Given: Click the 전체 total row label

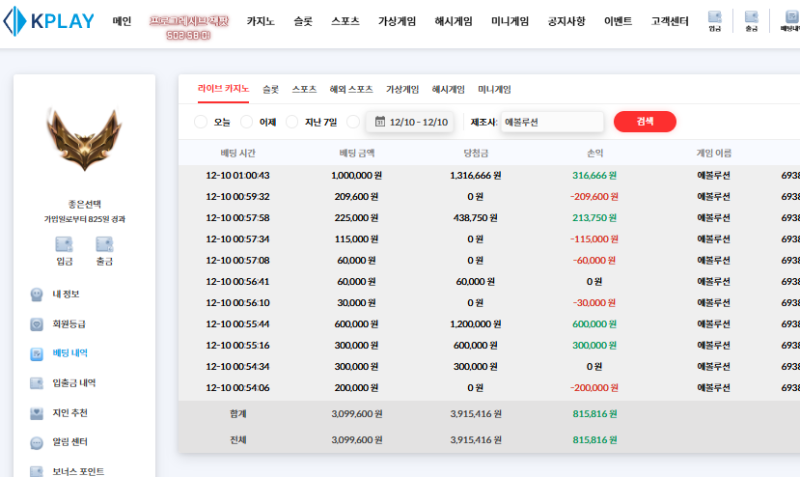Looking at the screenshot, I should point(238,440).
